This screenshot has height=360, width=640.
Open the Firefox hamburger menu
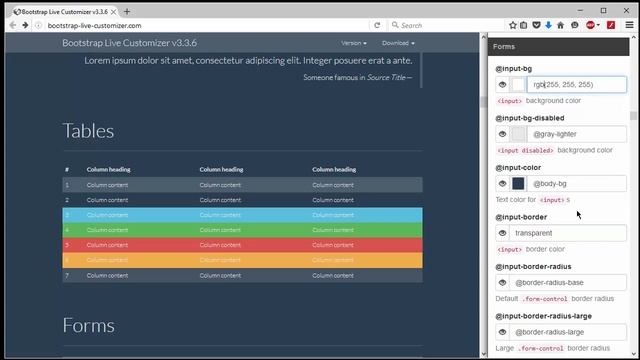629,25
